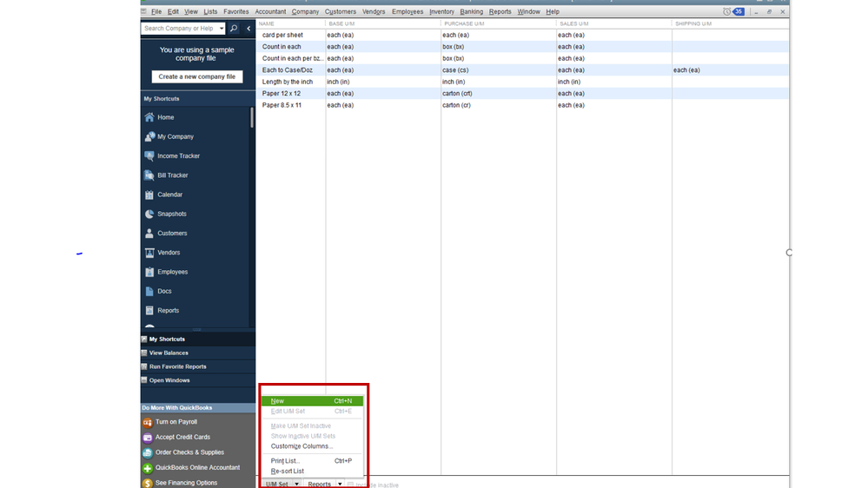Screen dimensions: 868x488
Task: Open the Reports dropdown arrow at bottom
Action: 340,485
